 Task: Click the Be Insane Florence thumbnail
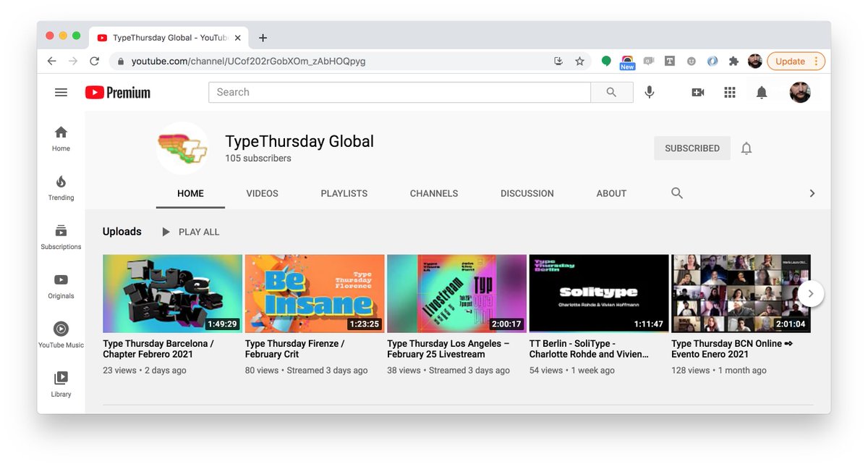coord(315,293)
